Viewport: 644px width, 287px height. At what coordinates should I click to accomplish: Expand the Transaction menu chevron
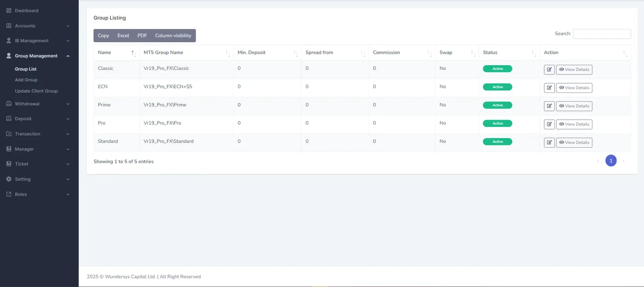coord(68,134)
